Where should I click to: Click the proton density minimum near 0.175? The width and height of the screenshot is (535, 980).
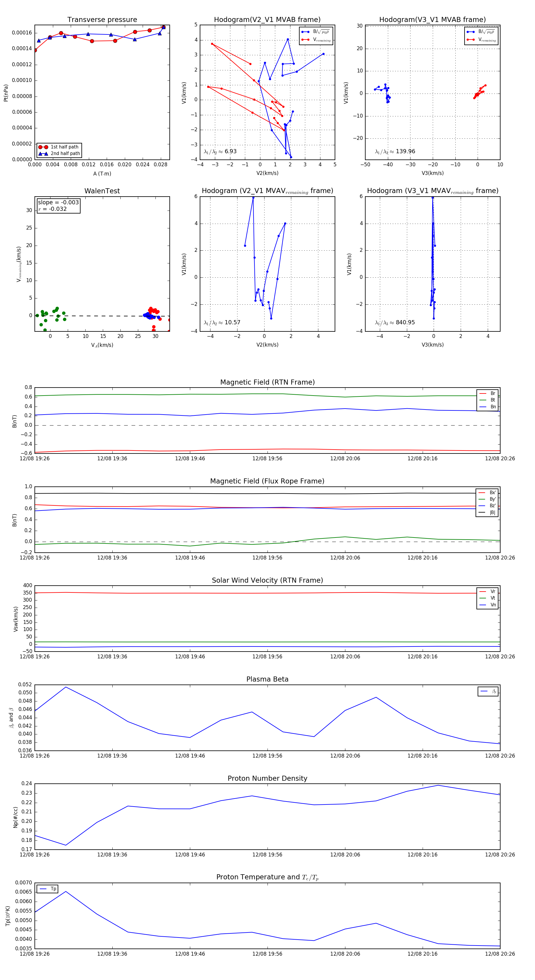(66, 845)
